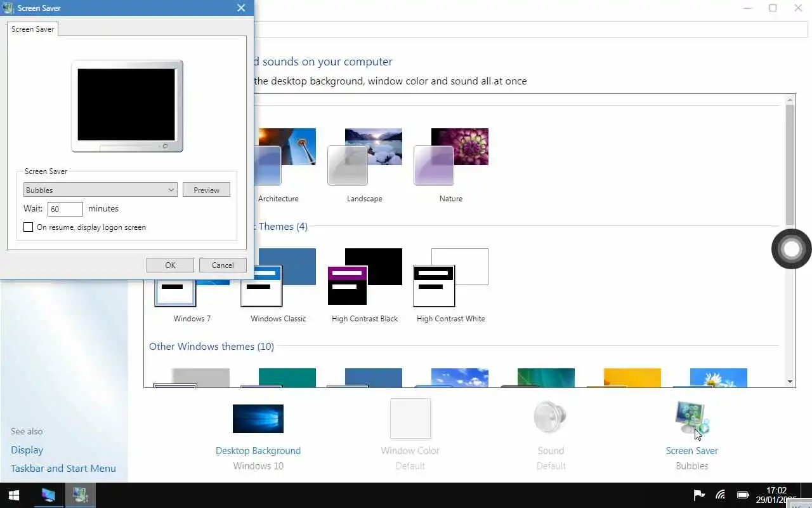Switch to the Personalization taskbar icon
Image resolution: width=812 pixels, height=508 pixels.
pos(80,495)
